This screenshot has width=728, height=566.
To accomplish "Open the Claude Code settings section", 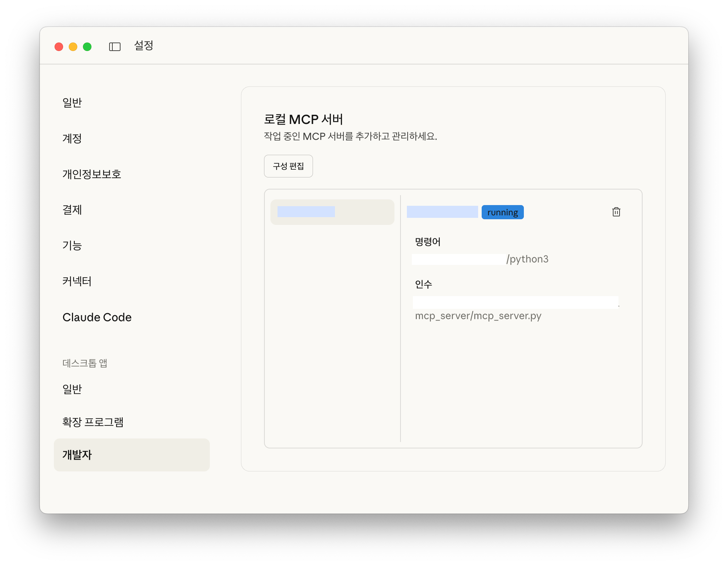I will (97, 317).
